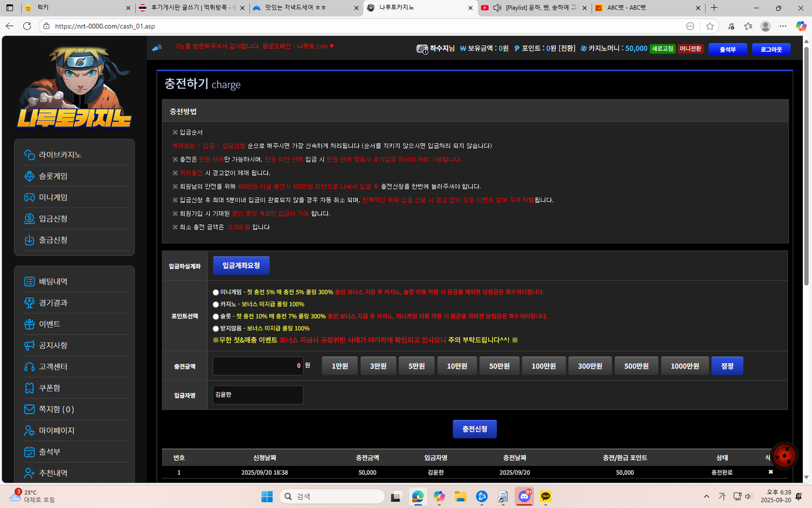This screenshot has height=508, width=812.
Task: Open the 미니게임 controller icon
Action: pos(29,198)
